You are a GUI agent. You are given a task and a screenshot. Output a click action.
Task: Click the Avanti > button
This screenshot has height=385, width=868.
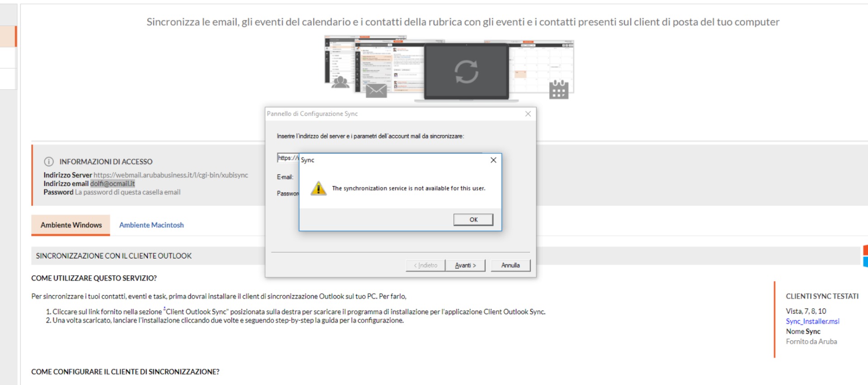(465, 265)
